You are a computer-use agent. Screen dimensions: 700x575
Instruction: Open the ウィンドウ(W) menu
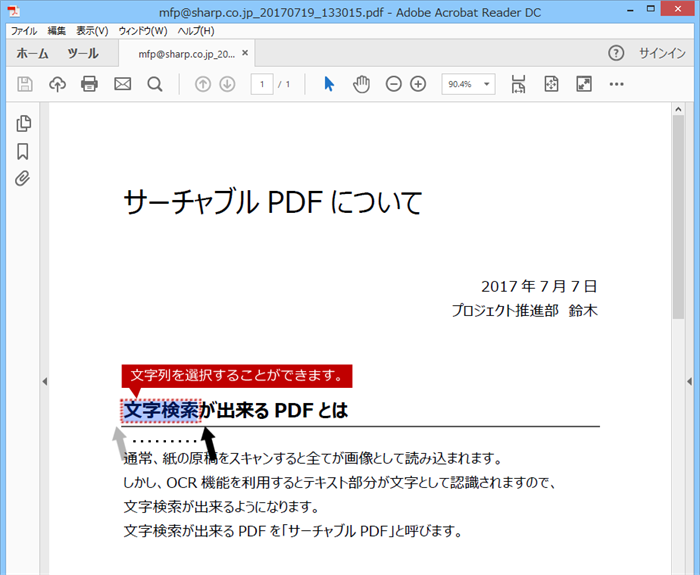(143, 31)
